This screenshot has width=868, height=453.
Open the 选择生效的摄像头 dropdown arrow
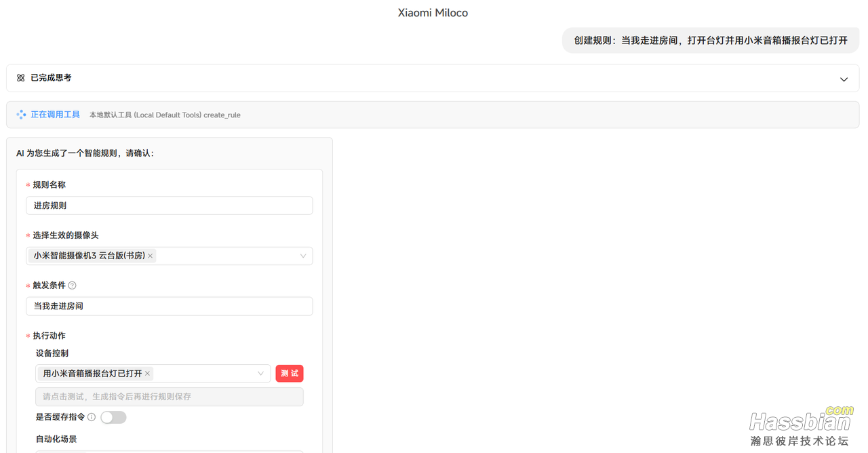tap(302, 256)
